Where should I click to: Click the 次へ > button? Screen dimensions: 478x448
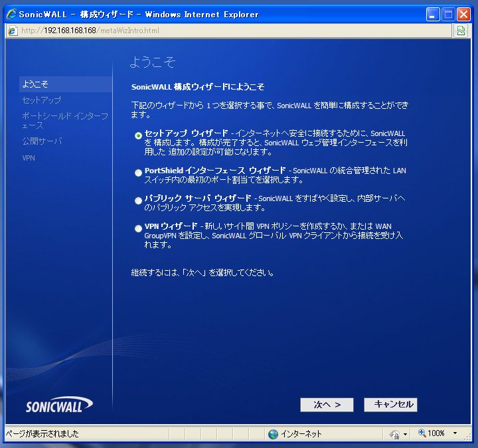(327, 405)
